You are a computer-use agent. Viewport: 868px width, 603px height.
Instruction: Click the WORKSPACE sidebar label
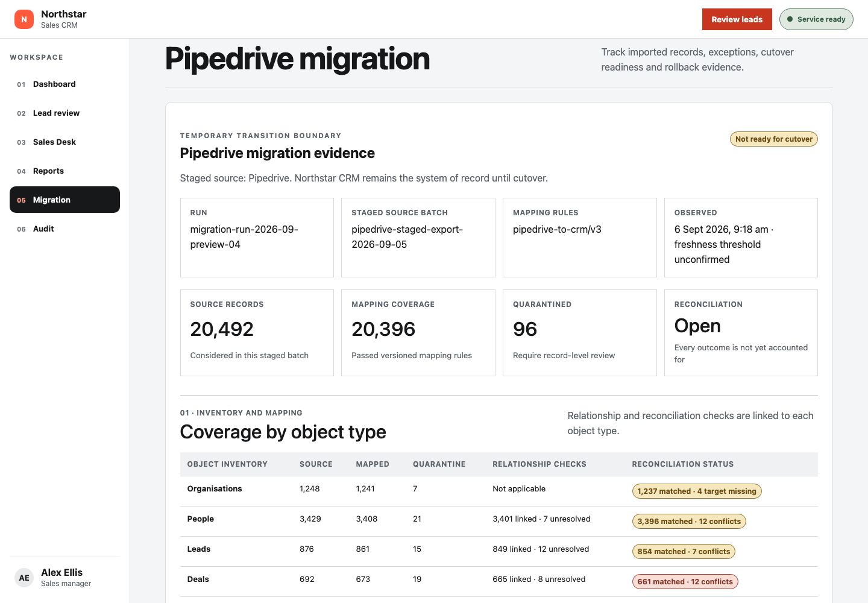click(x=37, y=57)
